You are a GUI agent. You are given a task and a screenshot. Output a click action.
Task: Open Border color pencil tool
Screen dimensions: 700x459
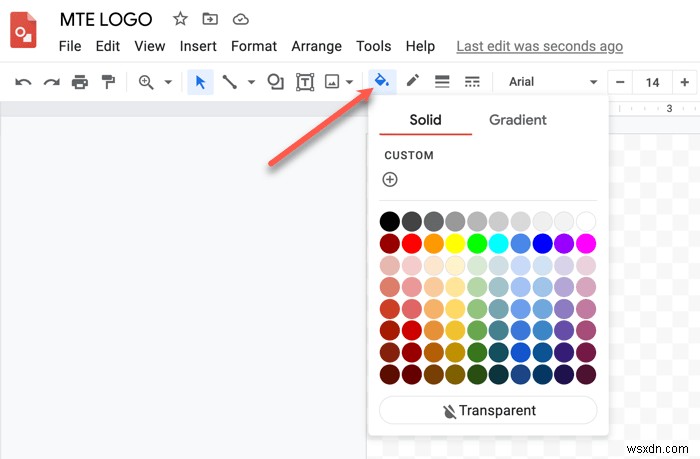click(413, 81)
